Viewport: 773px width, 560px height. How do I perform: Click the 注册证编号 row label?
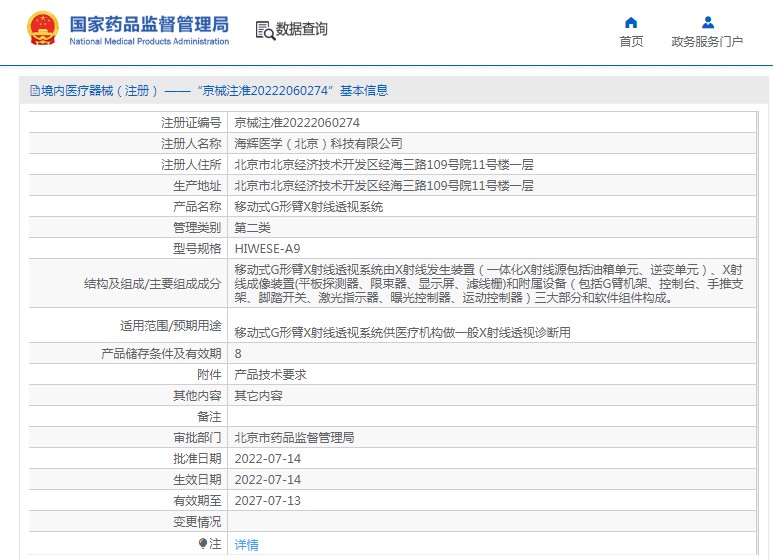(x=191, y=122)
